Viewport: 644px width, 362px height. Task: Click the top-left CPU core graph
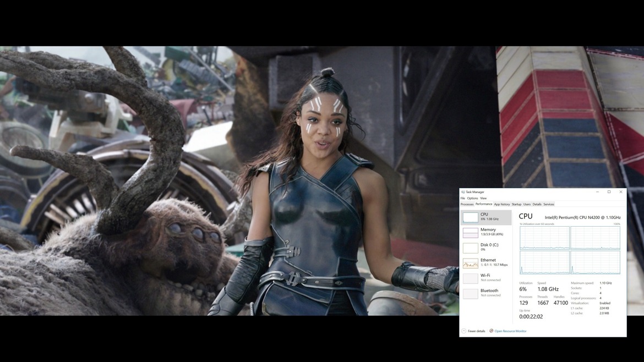coord(544,238)
